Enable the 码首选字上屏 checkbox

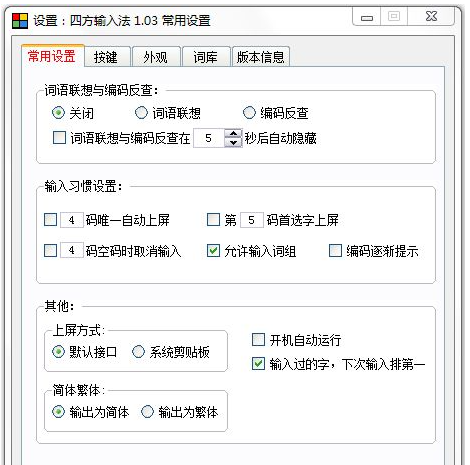point(213,220)
